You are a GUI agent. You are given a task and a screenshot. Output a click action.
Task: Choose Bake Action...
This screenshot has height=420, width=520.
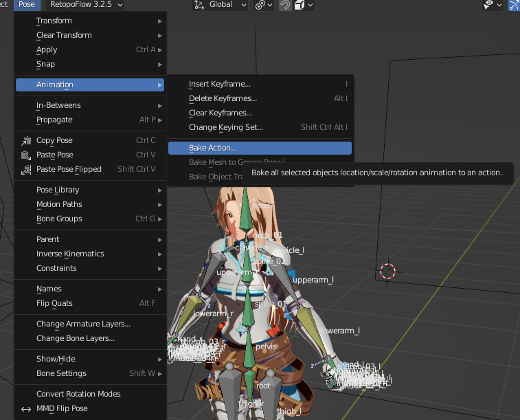coord(260,148)
